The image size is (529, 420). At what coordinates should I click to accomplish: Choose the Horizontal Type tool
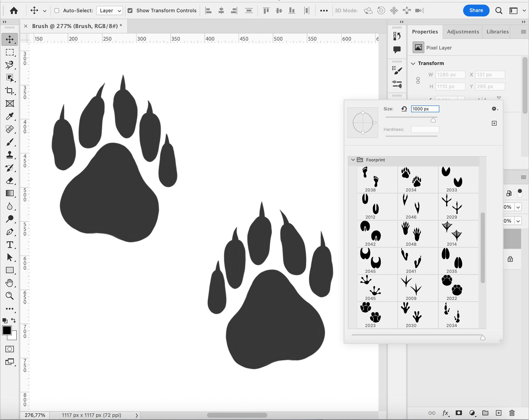tap(10, 245)
